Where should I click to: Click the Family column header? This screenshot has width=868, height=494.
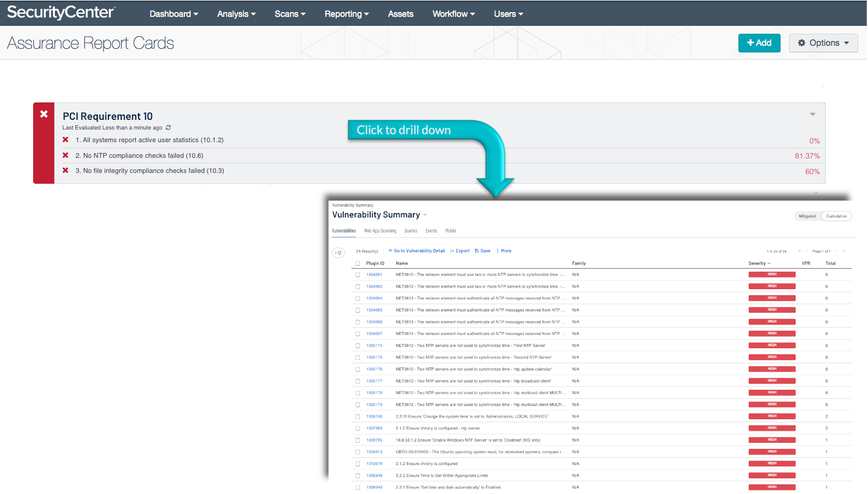(579, 263)
